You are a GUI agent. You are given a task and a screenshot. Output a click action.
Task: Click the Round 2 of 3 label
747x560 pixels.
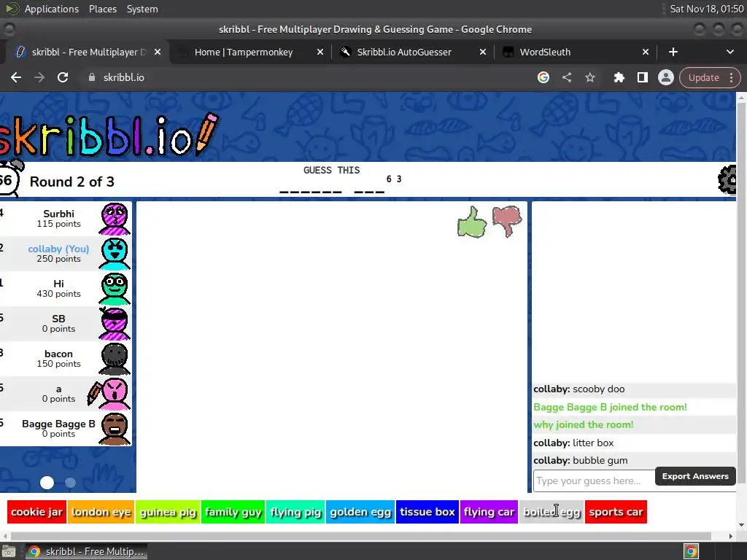click(x=72, y=182)
